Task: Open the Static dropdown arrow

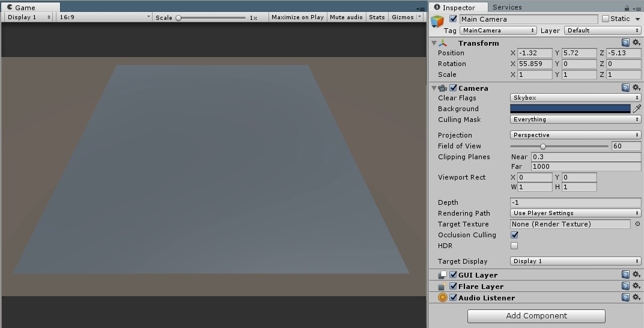Action: 637,19
